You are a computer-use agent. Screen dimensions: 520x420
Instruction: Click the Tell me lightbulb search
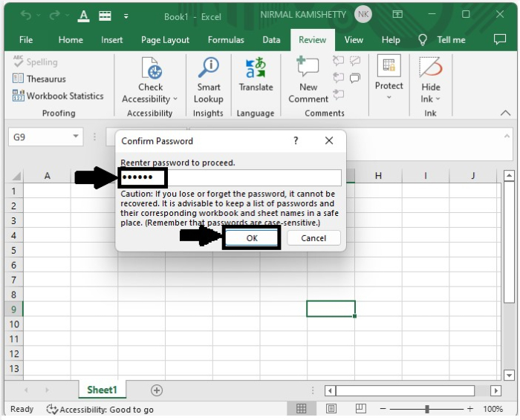442,40
